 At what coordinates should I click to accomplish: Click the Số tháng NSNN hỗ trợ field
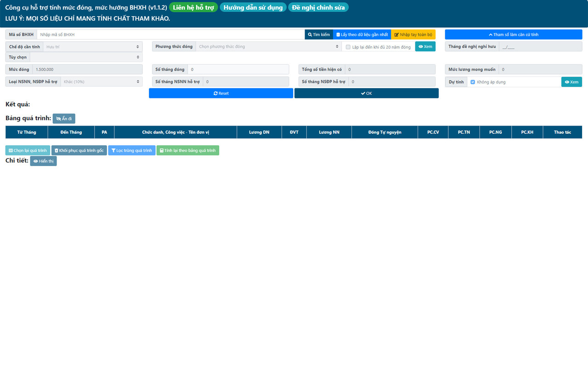pyautogui.click(x=246, y=81)
